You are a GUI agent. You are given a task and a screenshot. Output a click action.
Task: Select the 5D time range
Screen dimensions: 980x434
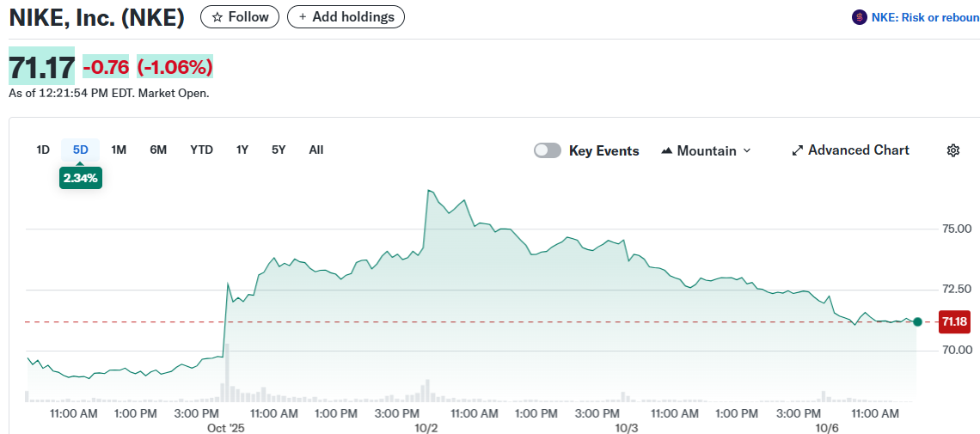81,150
